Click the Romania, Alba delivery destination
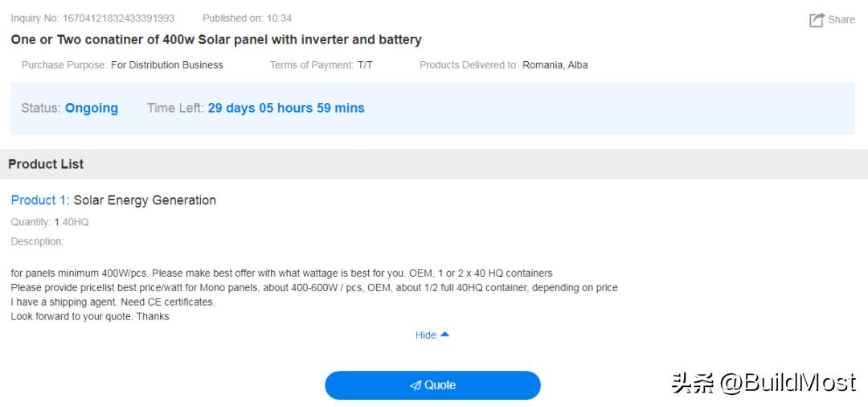The height and width of the screenshot is (407, 868). (x=555, y=65)
